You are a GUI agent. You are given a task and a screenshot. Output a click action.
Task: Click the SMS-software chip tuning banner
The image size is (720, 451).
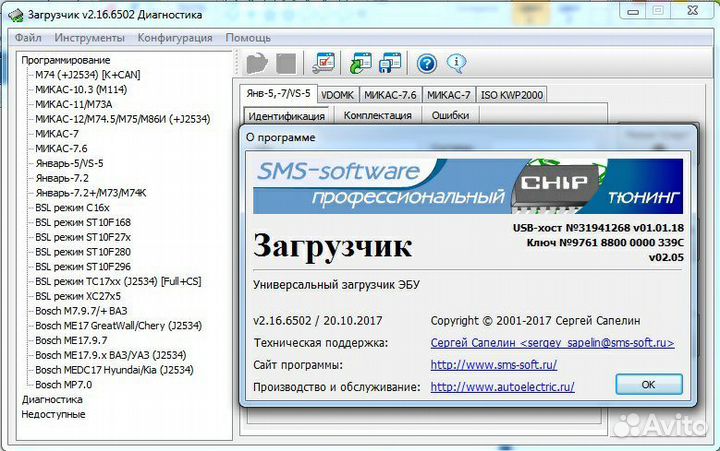tap(468, 186)
